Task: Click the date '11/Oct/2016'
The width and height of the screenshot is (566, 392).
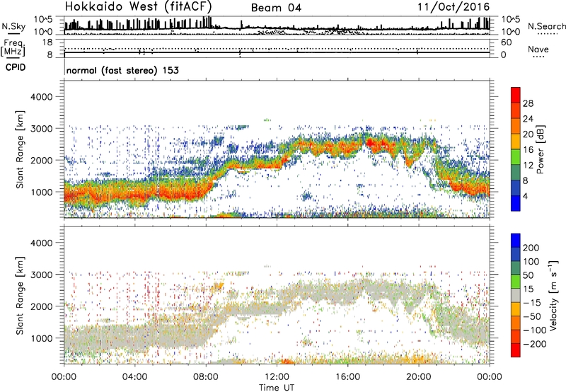Action: pyautogui.click(x=454, y=7)
